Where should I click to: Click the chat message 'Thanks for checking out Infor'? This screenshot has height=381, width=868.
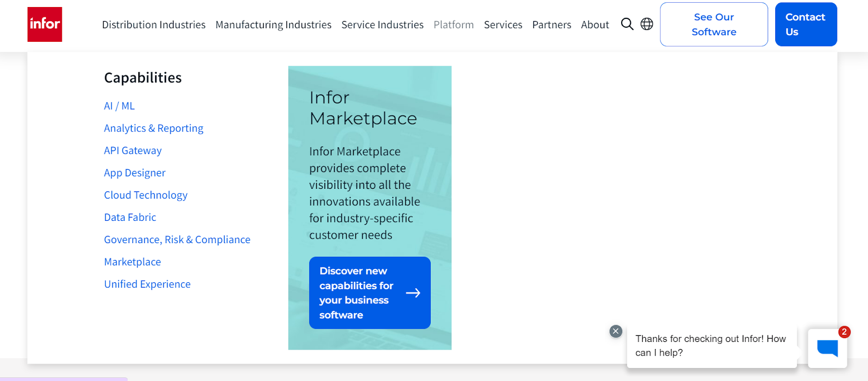(x=711, y=346)
